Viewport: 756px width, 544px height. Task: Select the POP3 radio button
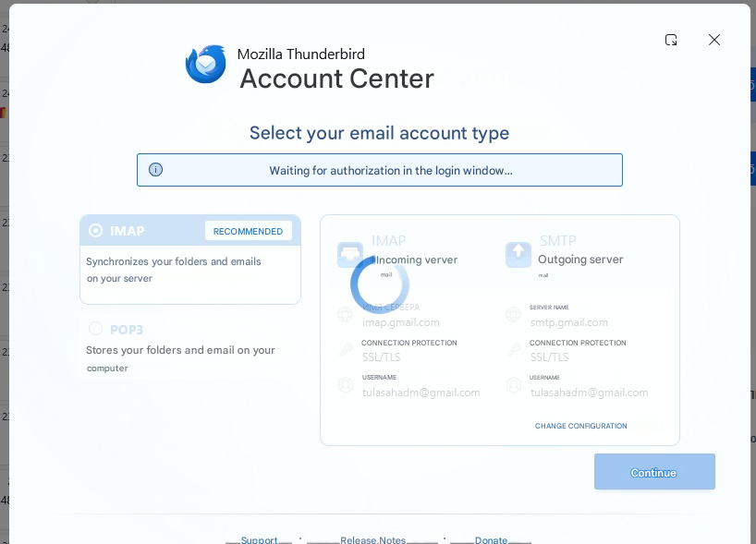coord(95,329)
